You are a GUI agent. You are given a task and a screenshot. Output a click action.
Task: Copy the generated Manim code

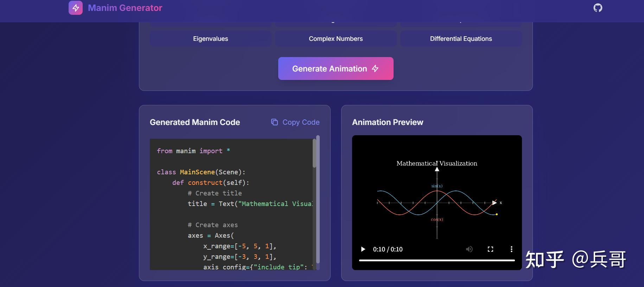click(x=295, y=122)
